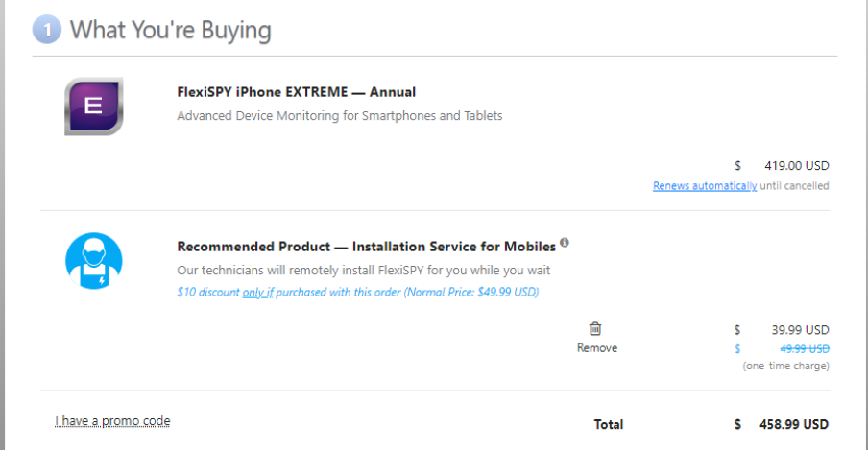The height and width of the screenshot is (450, 868).
Task: Click the step 1 circle badge
Action: click(47, 30)
